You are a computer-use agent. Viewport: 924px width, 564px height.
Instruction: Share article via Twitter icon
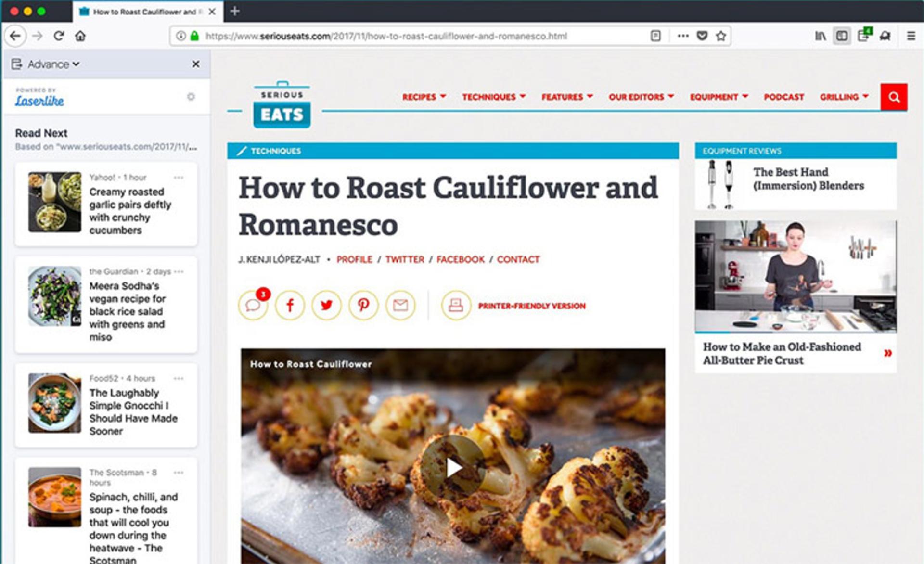(x=326, y=305)
